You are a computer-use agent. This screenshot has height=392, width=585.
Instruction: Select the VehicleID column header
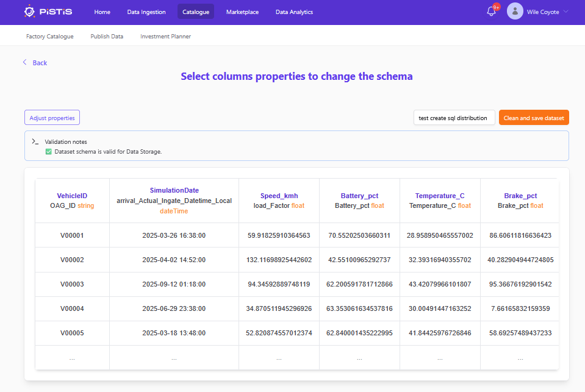pos(72,196)
